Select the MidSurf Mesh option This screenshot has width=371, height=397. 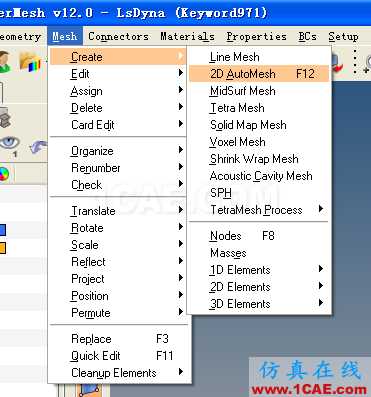[259, 91]
